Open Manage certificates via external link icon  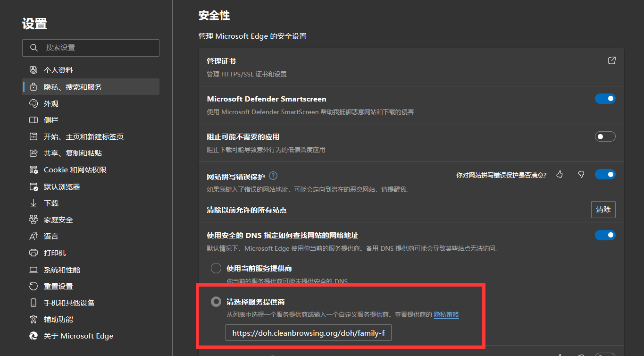[611, 60]
